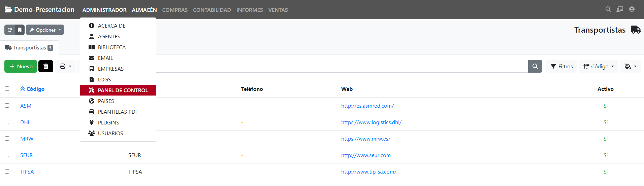
Task: Open the user account icon
Action: click(632, 9)
